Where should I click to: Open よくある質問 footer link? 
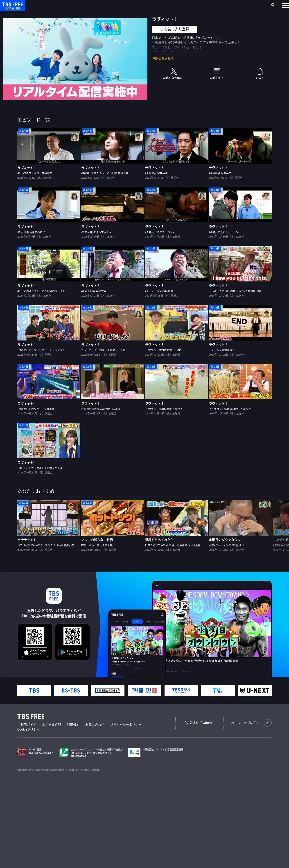[x=52, y=725]
